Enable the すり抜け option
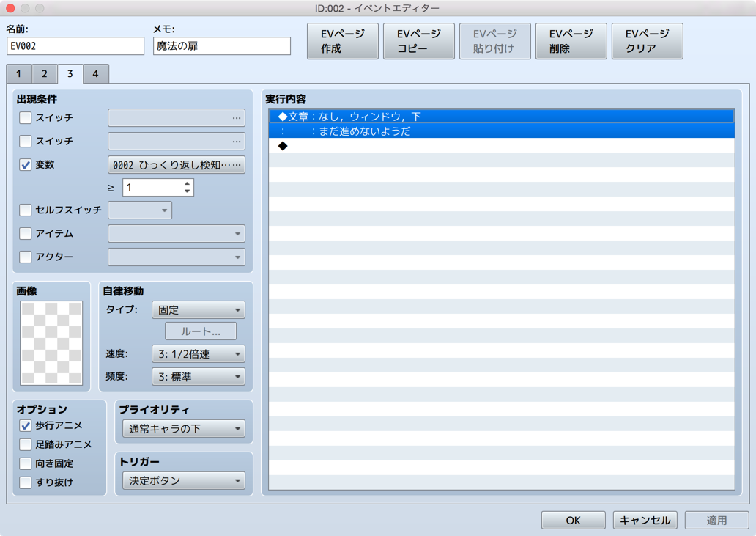The height and width of the screenshot is (536, 756). 25,481
